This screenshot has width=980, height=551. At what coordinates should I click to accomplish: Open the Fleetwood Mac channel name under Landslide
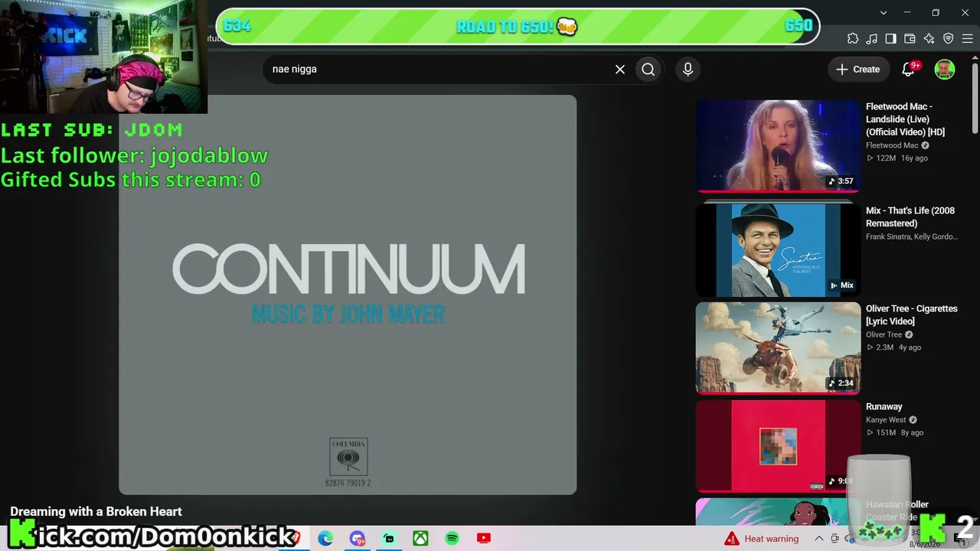[x=892, y=145]
